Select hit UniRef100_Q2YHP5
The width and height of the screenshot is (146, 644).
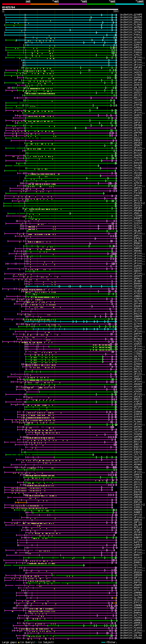tap(131, 15)
